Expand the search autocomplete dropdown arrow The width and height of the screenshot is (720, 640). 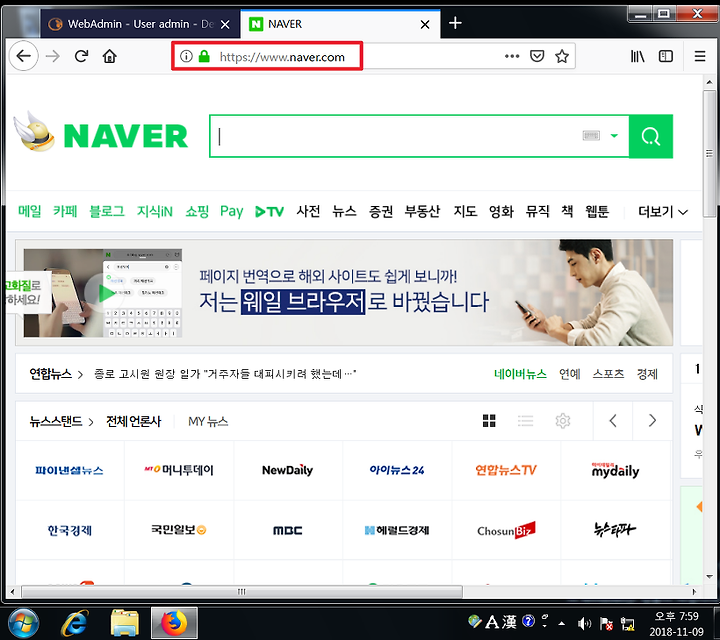[614, 135]
